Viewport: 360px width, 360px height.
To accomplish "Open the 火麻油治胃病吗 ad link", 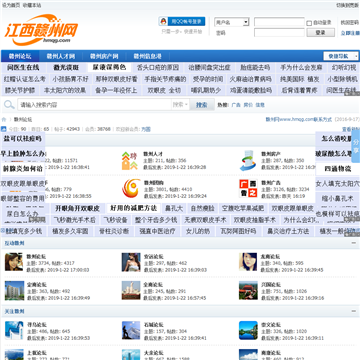I will click(x=251, y=79).
